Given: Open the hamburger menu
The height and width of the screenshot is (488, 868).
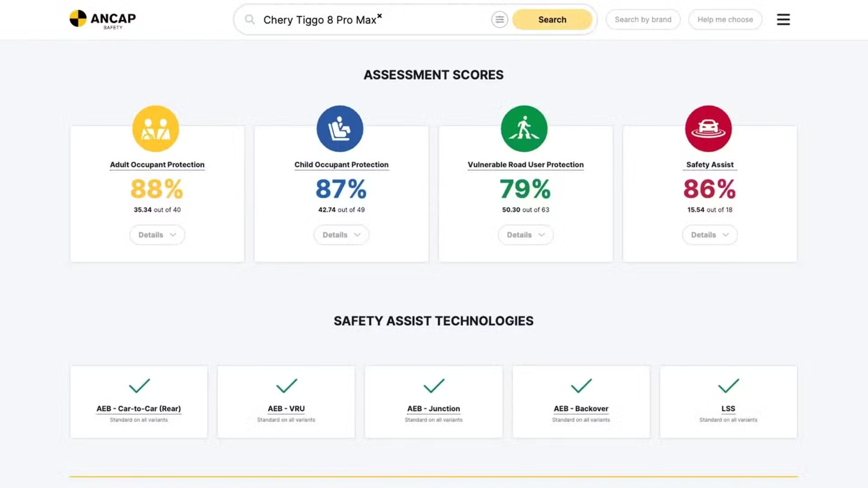Looking at the screenshot, I should [x=783, y=19].
